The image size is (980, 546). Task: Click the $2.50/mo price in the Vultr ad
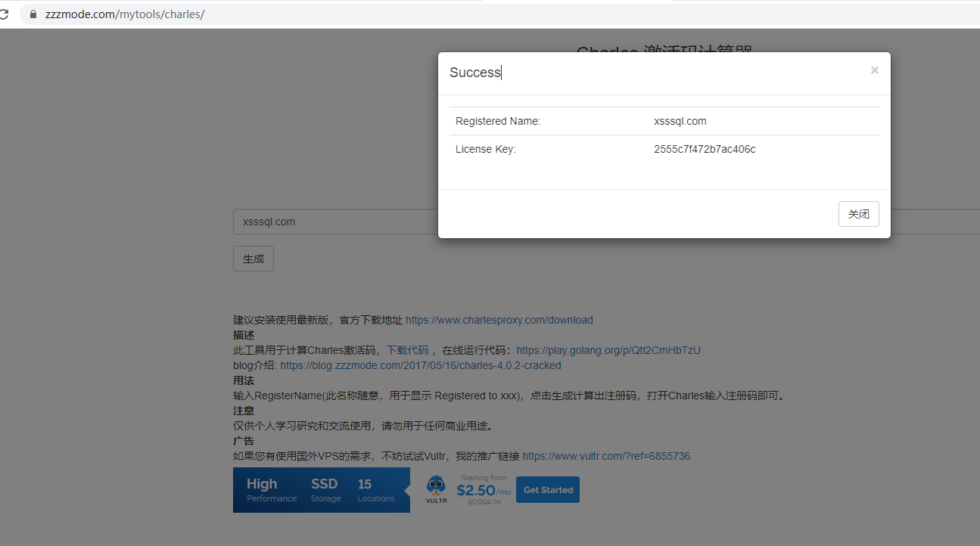[482, 490]
